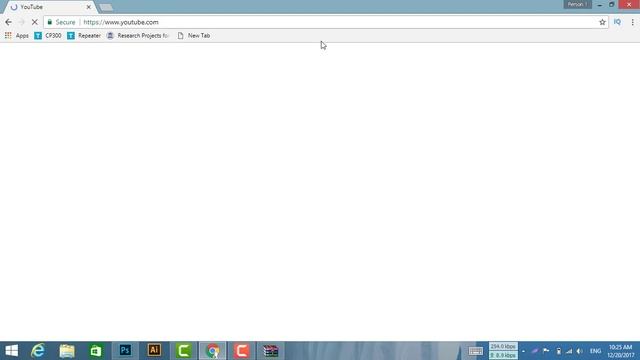Screen dimensions: 640x360
Task: Click the Person 1 profile button
Action: click(578, 4)
